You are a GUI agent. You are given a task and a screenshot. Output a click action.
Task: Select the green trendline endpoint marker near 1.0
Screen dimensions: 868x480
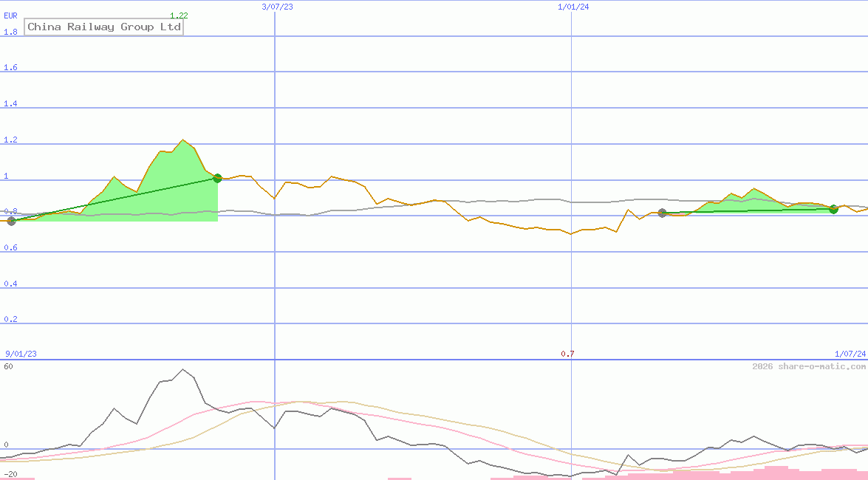pyautogui.click(x=217, y=177)
